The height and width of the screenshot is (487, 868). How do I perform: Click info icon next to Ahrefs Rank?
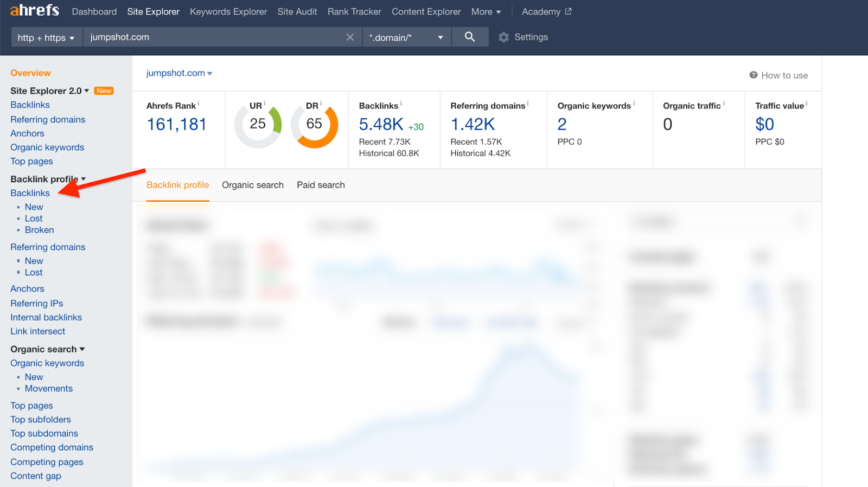199,103
